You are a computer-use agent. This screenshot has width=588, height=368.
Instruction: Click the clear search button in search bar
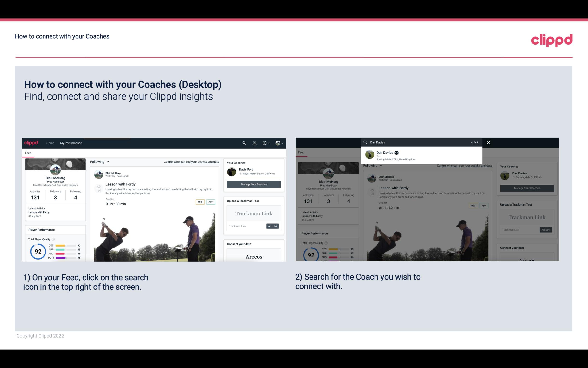tap(474, 142)
